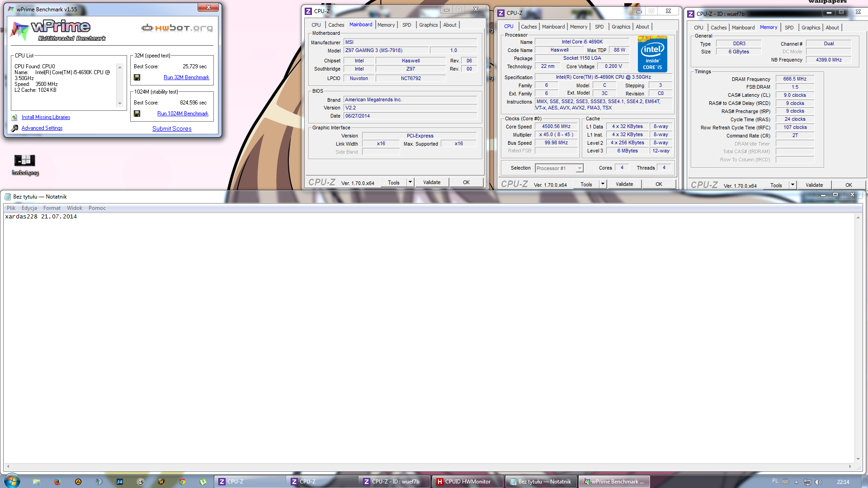The image size is (868, 488).
Task: Click the Advanced Settings wrench icon
Action: (x=14, y=128)
